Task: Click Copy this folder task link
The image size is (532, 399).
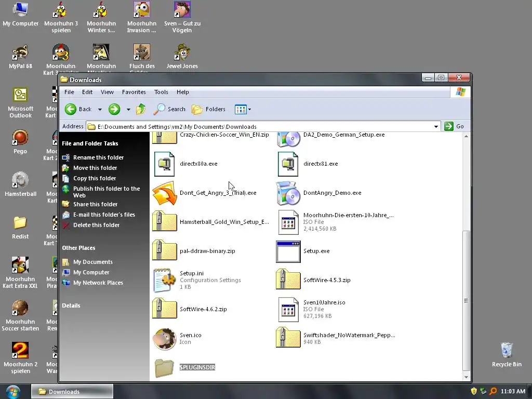Action: 95,178
